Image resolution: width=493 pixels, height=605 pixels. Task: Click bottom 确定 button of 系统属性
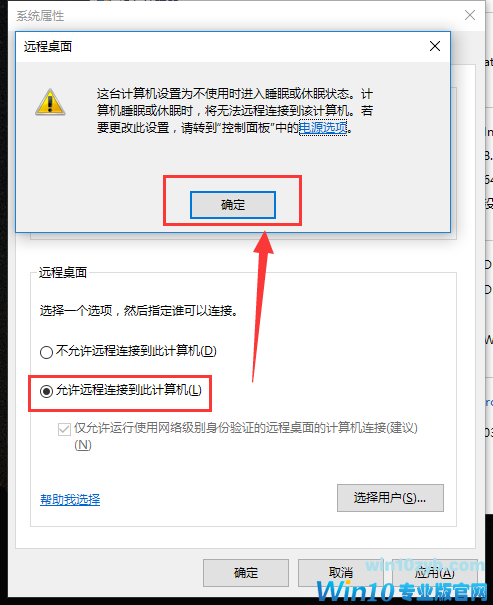(x=246, y=573)
